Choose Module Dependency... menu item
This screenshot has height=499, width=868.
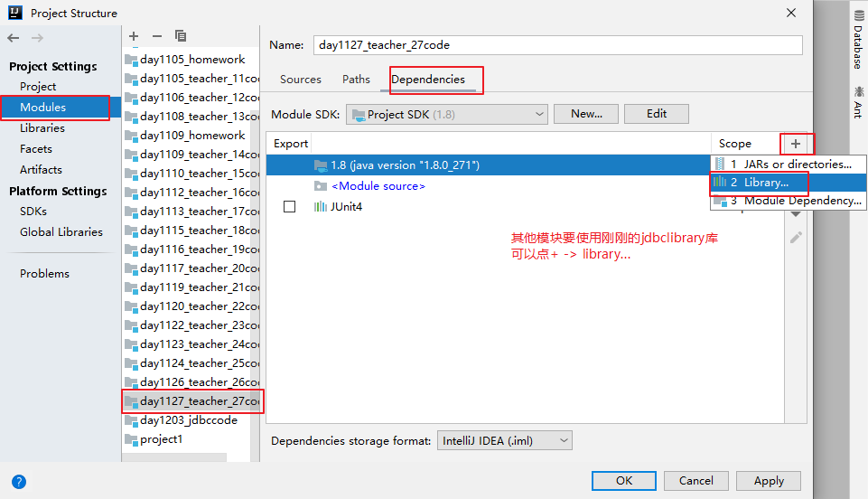(789, 201)
